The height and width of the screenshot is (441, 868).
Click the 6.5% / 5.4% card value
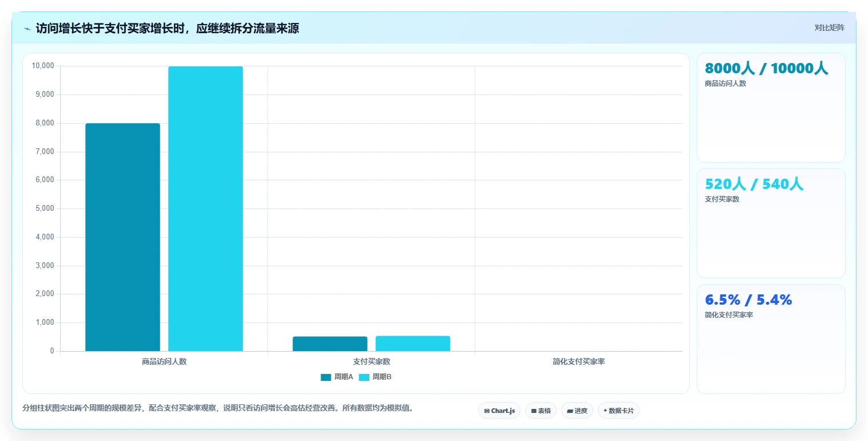point(748,300)
